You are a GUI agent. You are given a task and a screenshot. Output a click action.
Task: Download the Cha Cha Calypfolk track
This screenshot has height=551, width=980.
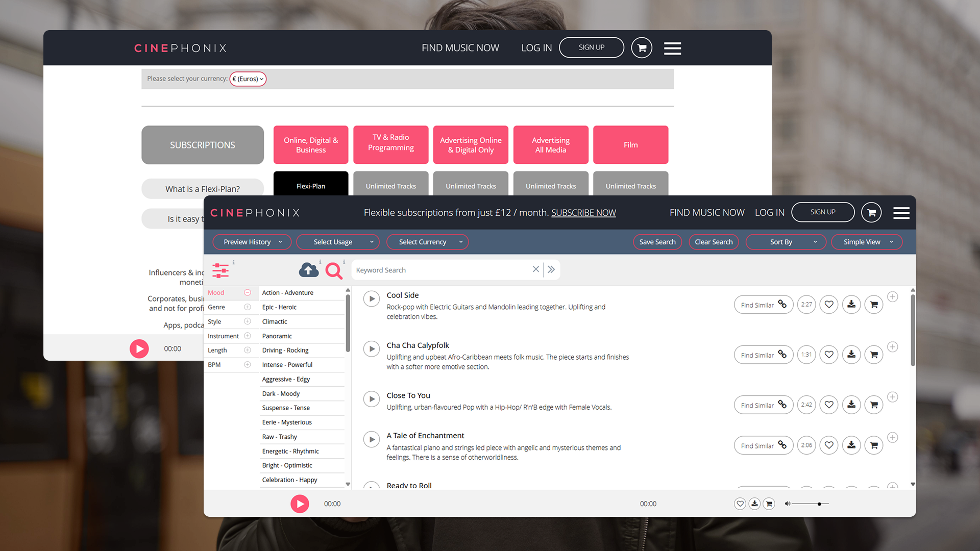pos(851,355)
